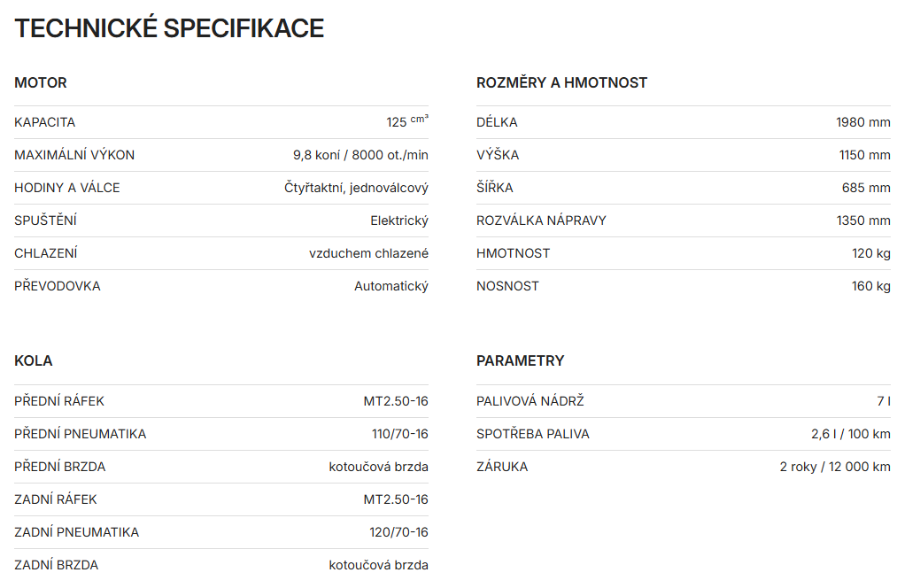Click the SPUŠTĚNÍ Elektrický value
Image resolution: width=920 pixels, height=588 pixels.
point(399,220)
